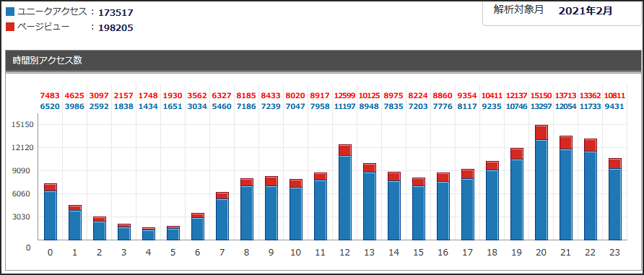Screen dimensions: 644x275
Task: Click the ユニークアクセス legend label
Action: coord(53,12)
